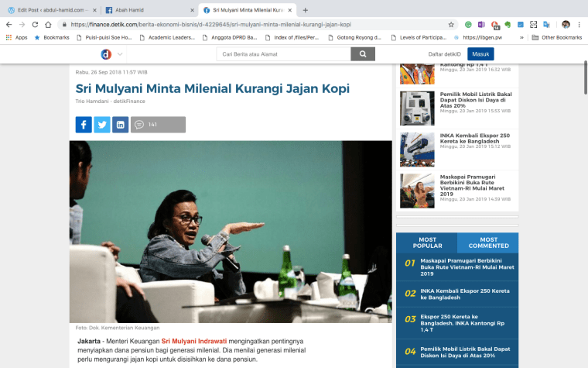Screen dimensions: 588x368
Task: Open the Chrome three-dot menu
Action: tap(579, 25)
